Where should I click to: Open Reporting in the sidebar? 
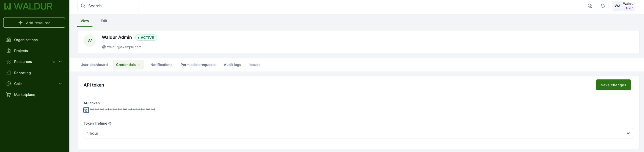(22, 73)
